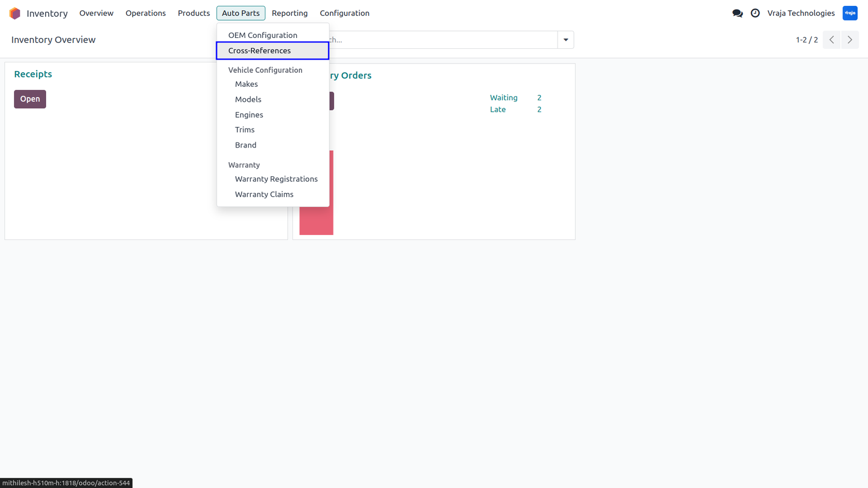Open the Receipts card title link
Image resolution: width=868 pixels, height=488 pixels.
pyautogui.click(x=33, y=74)
